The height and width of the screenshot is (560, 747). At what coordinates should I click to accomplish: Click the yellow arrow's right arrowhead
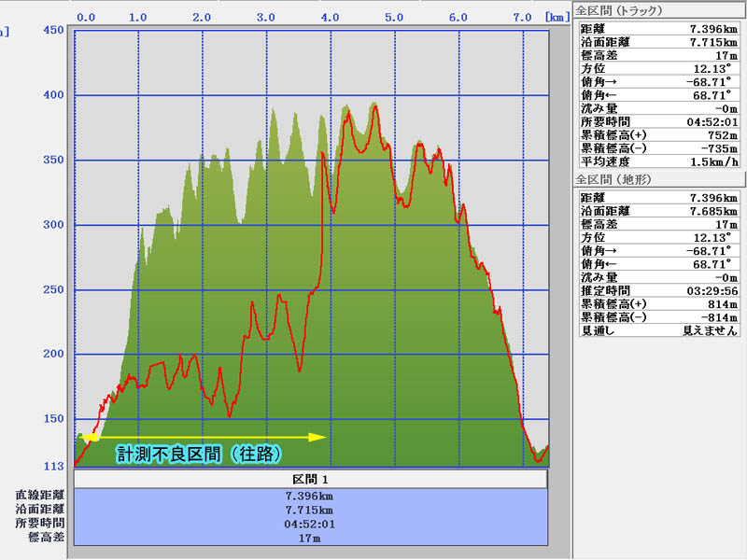(x=320, y=437)
